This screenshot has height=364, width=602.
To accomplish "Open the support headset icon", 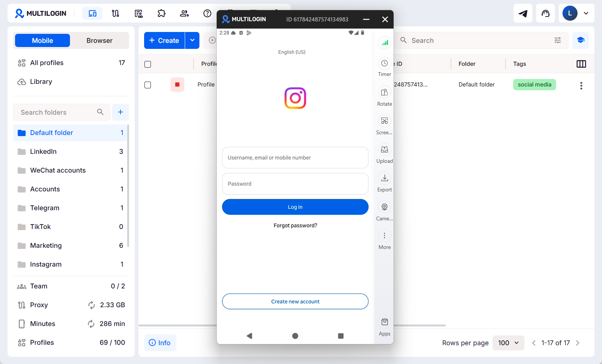I will (x=546, y=14).
